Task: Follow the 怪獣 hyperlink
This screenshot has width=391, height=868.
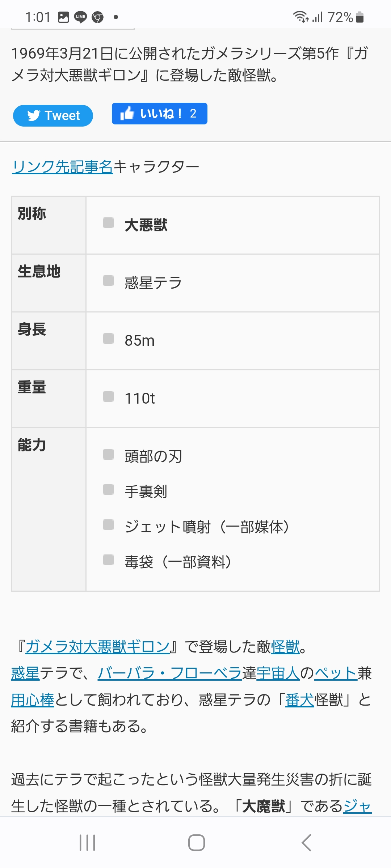Action: tap(285, 647)
